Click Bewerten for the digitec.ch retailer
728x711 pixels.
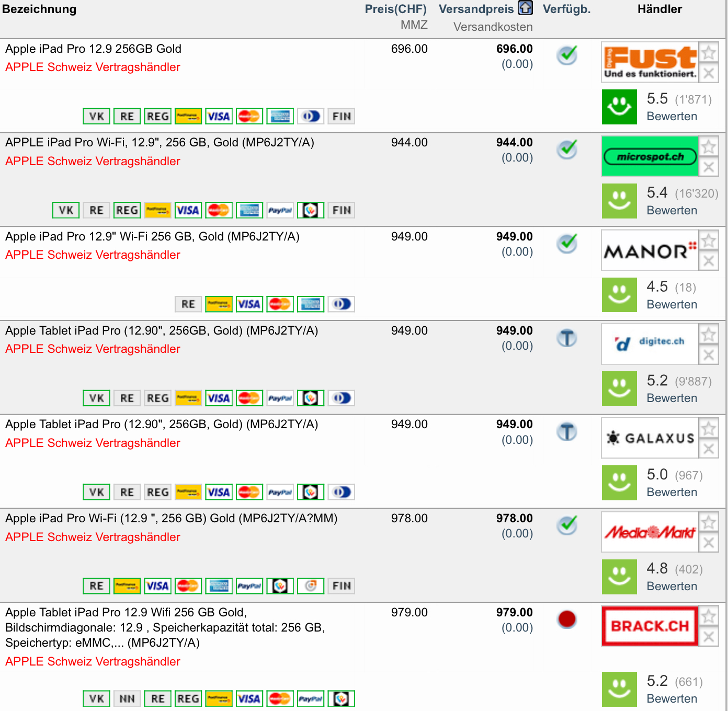[x=672, y=398]
